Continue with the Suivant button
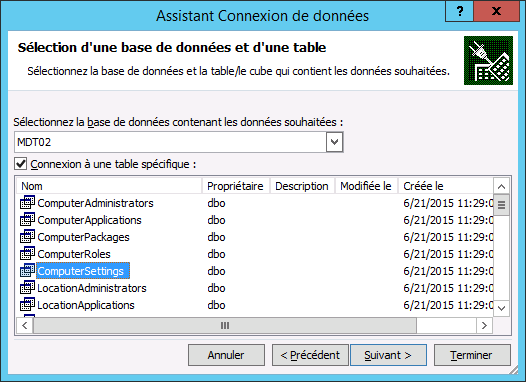526x382 pixels. pyautogui.click(x=388, y=355)
